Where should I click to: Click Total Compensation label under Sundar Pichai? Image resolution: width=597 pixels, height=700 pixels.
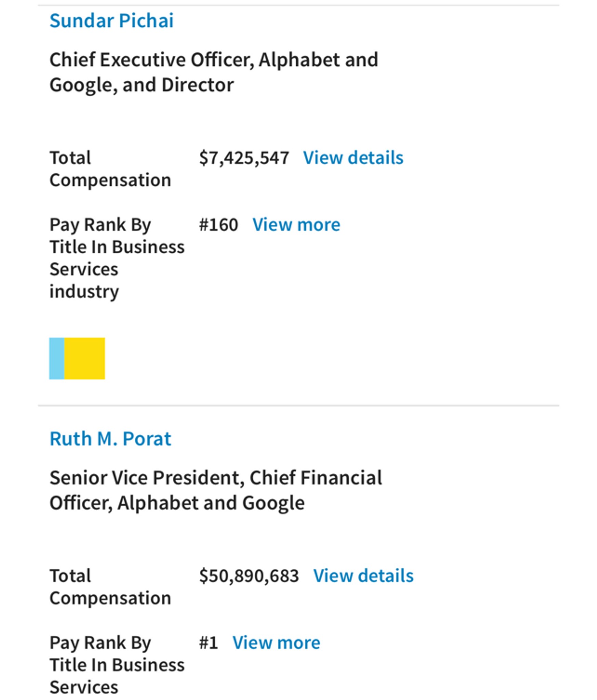coord(110,169)
